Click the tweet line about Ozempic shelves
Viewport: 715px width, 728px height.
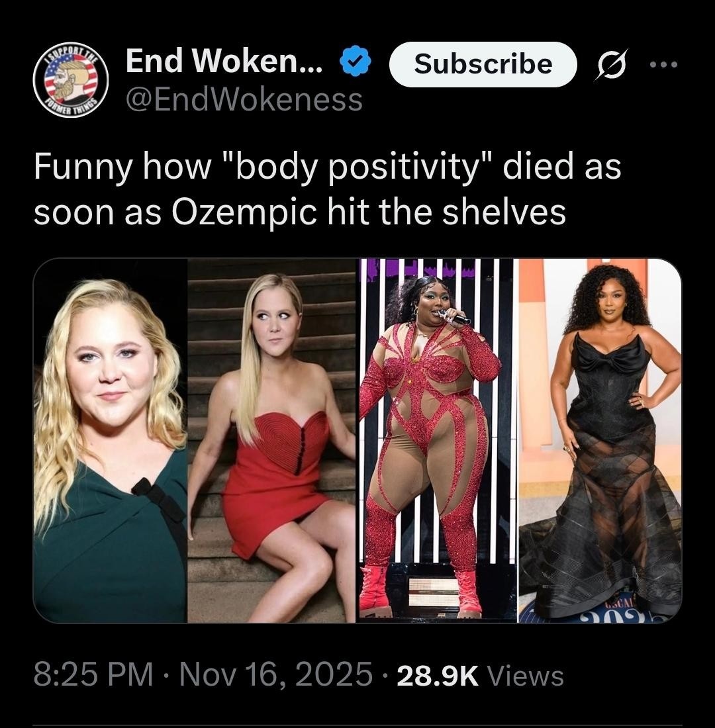tap(300, 212)
